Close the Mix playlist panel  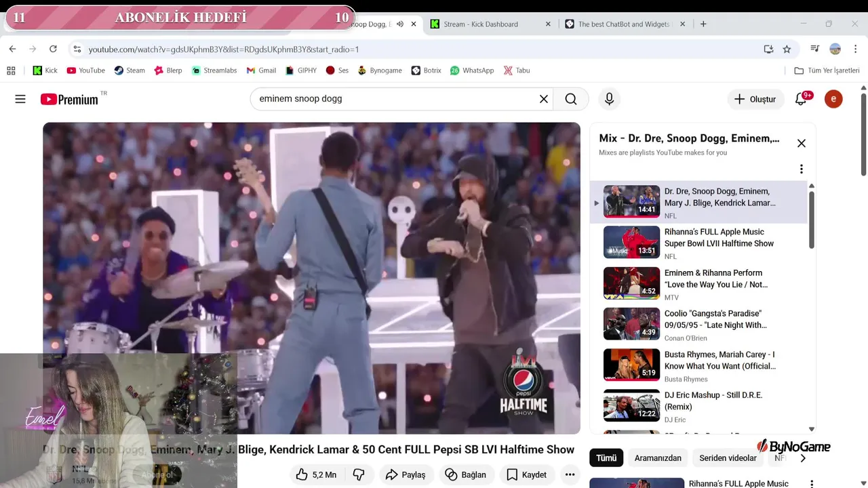801,143
